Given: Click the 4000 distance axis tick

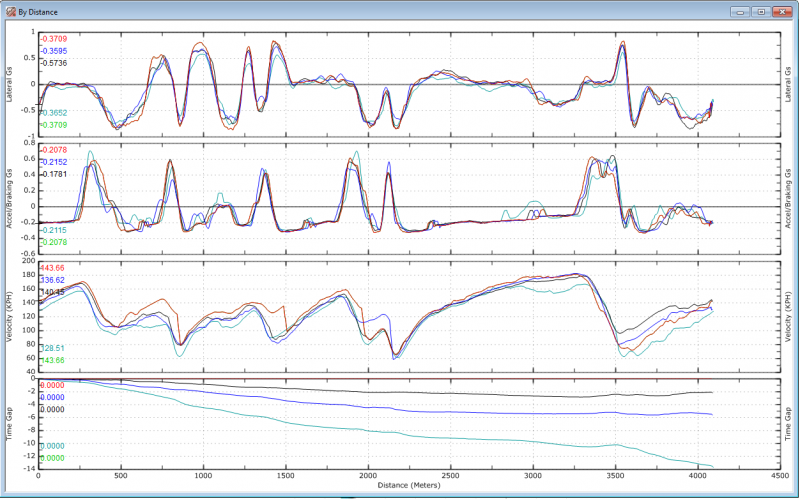Looking at the screenshot, I should coord(698,476).
